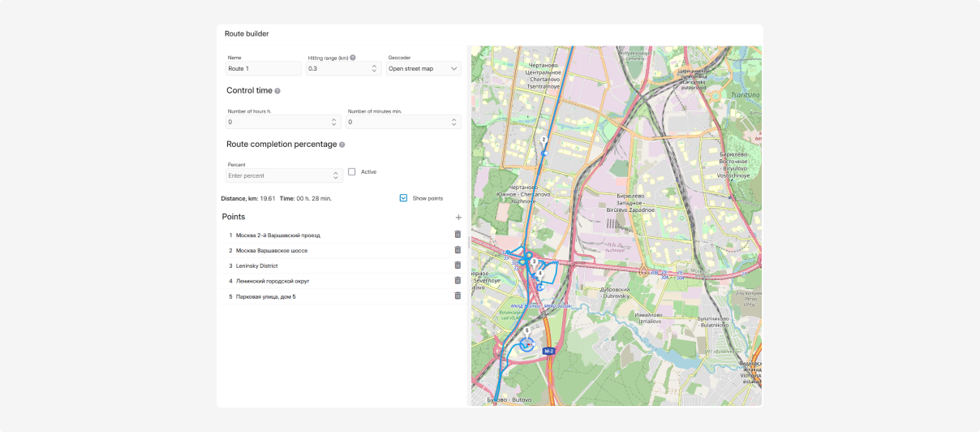Image resolution: width=980 pixels, height=432 pixels.
Task: Open Hitting range help tooltip icon
Action: (x=353, y=58)
